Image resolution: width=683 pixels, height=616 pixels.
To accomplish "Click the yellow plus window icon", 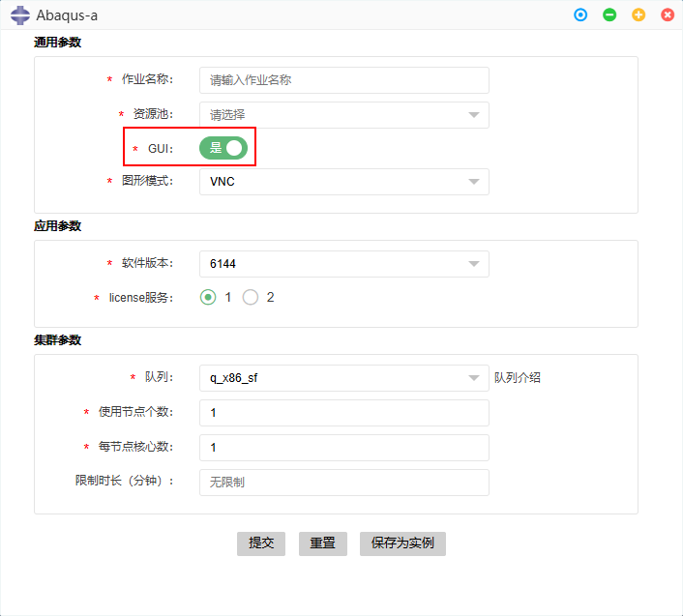I will tap(638, 15).
